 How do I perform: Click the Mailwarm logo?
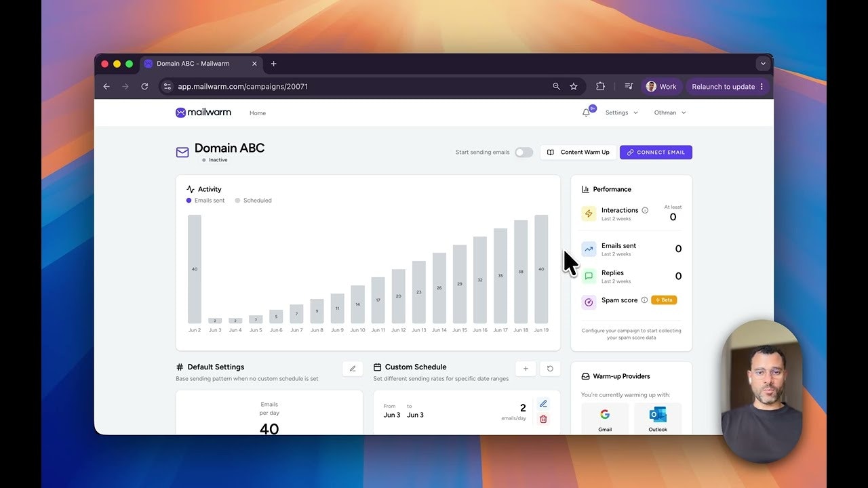203,113
